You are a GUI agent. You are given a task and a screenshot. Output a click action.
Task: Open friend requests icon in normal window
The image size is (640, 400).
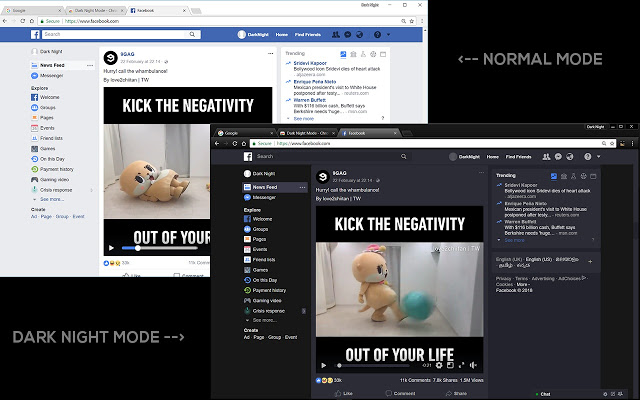click(x=336, y=35)
